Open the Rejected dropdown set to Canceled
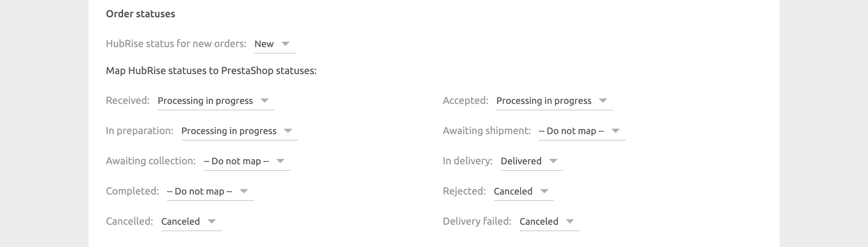This screenshot has height=247, width=868. pos(513,191)
